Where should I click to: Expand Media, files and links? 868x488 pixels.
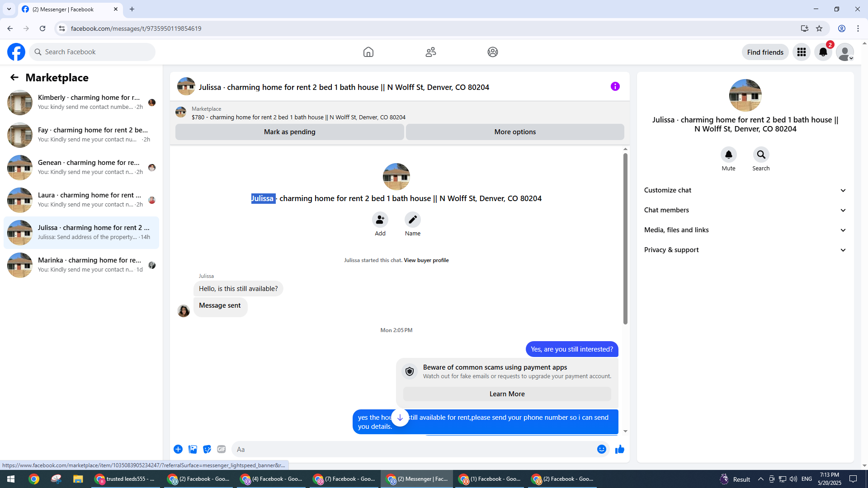745,230
